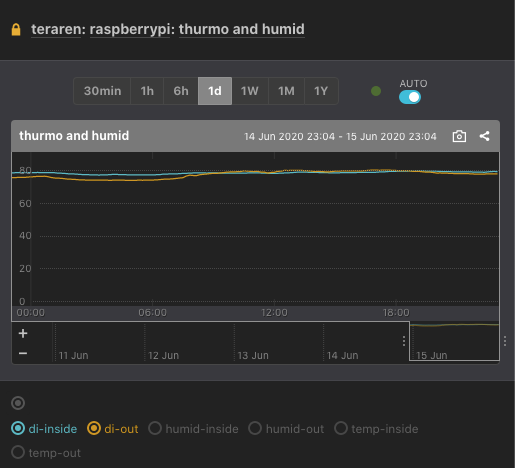
Task: Select the 30min time range tab
Action: tap(102, 91)
